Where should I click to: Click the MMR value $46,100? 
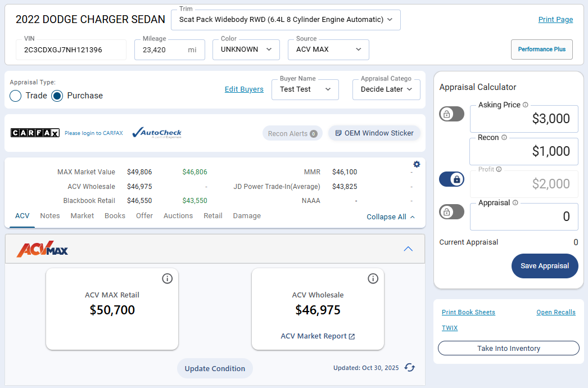pyautogui.click(x=345, y=172)
